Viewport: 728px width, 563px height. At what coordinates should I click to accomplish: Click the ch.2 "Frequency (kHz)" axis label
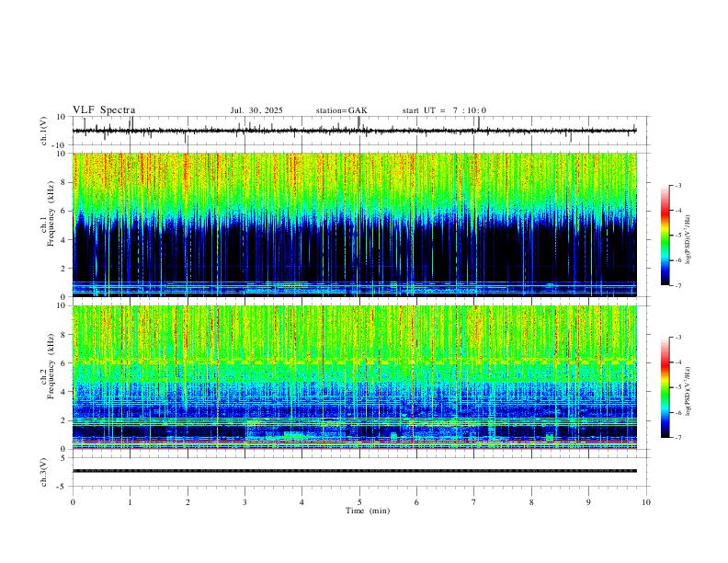51,366
